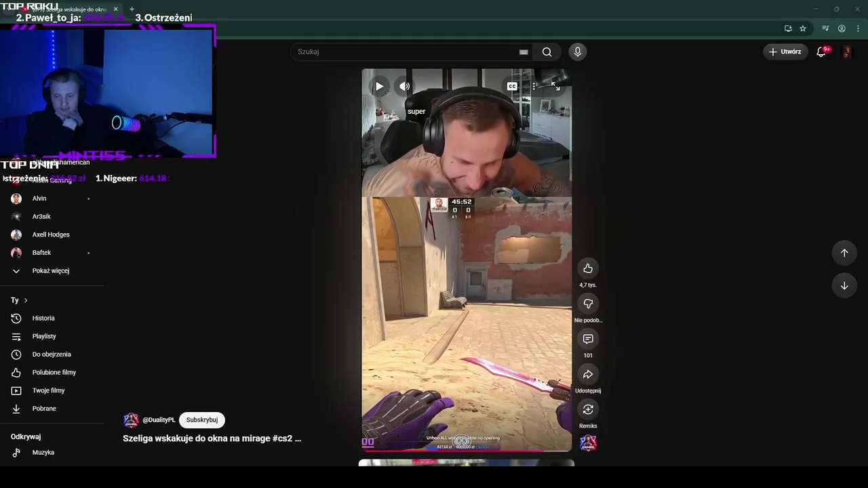Click the Odkrywaj section heading
The width and height of the screenshot is (868, 488).
[26, 436]
